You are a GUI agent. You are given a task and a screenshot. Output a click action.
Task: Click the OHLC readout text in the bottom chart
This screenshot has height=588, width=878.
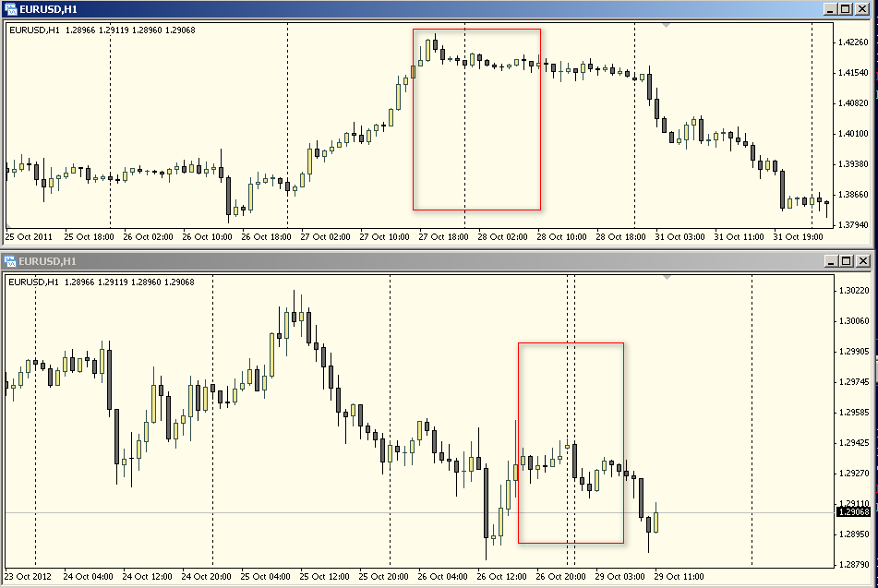click(102, 282)
